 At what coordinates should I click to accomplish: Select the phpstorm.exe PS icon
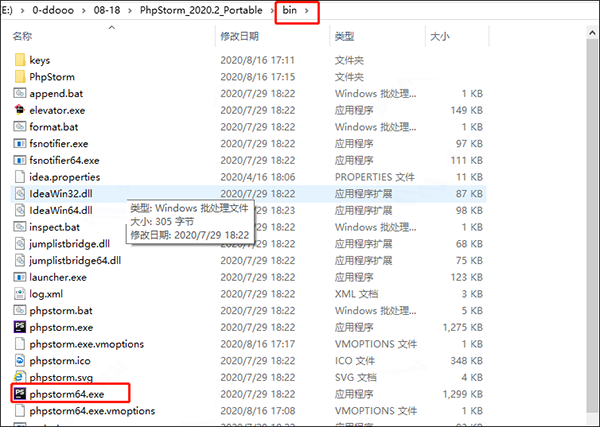(x=20, y=327)
